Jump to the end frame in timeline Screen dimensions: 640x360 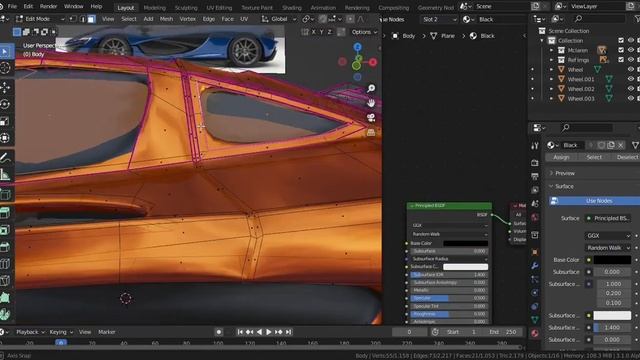289,332
